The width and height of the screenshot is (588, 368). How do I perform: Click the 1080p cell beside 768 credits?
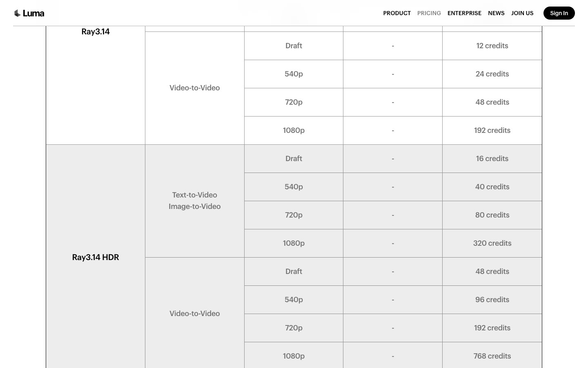[294, 356]
